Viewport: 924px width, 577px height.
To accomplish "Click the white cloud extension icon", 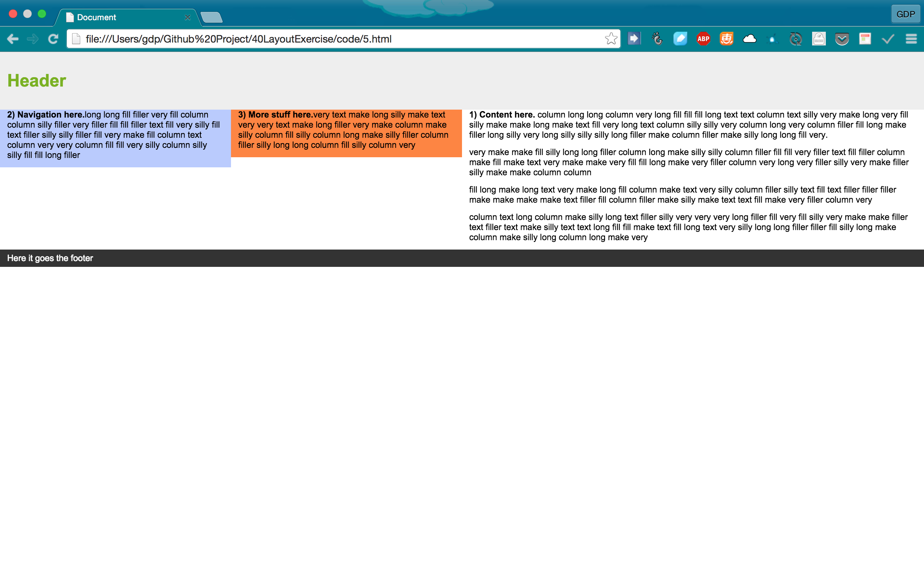I will (749, 39).
